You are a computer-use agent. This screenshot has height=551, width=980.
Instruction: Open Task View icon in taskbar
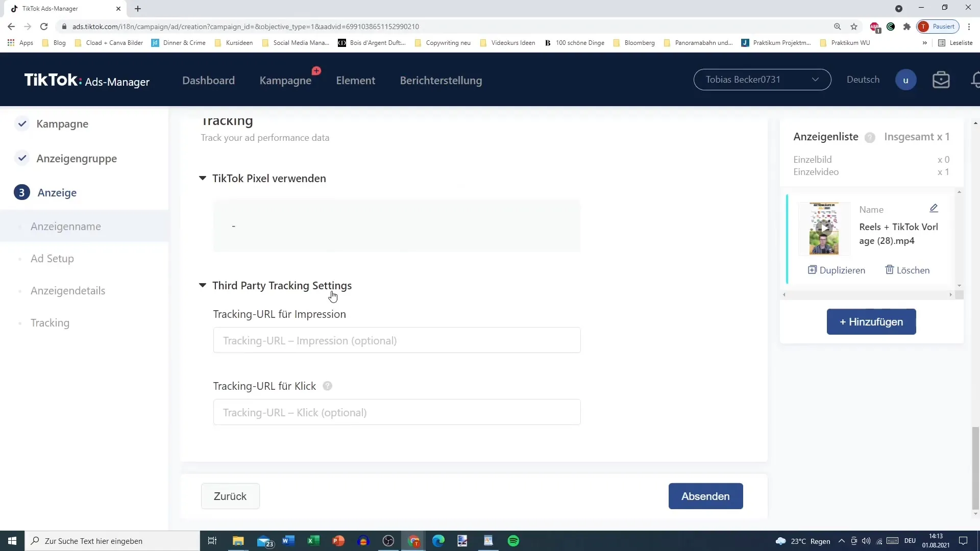(212, 541)
